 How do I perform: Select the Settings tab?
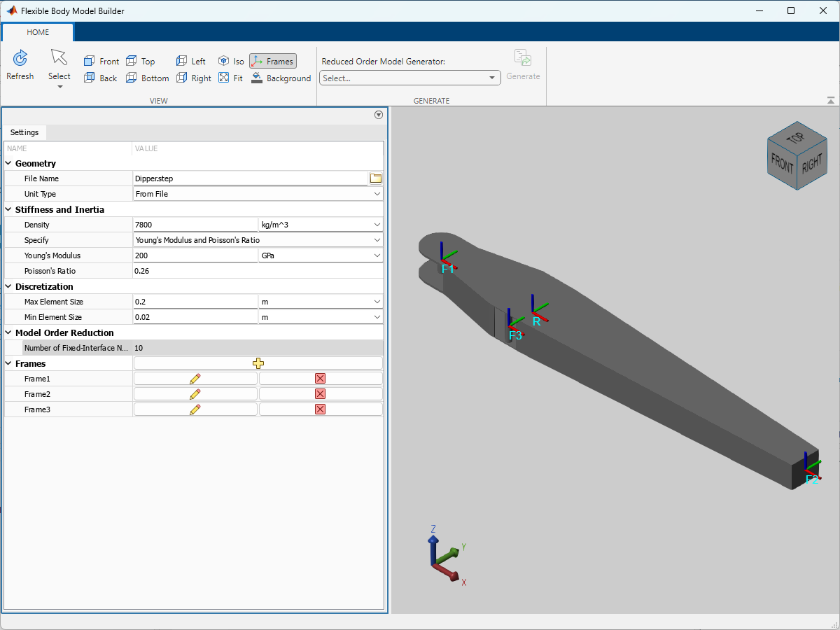click(x=24, y=132)
